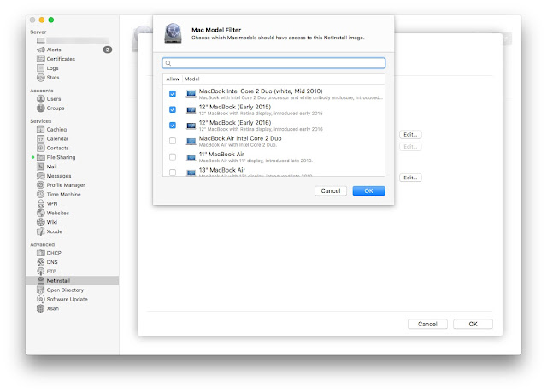Cancel the Mac Model Filter dialog

tap(331, 191)
